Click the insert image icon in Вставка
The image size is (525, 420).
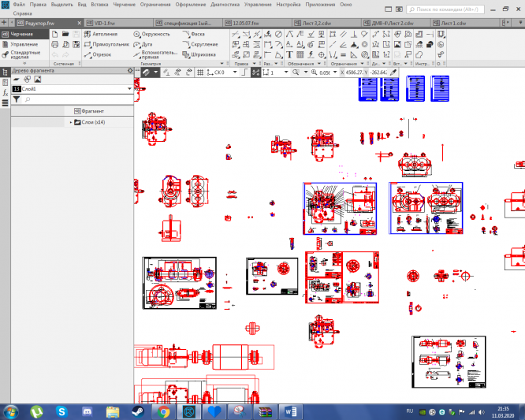(x=397, y=44)
